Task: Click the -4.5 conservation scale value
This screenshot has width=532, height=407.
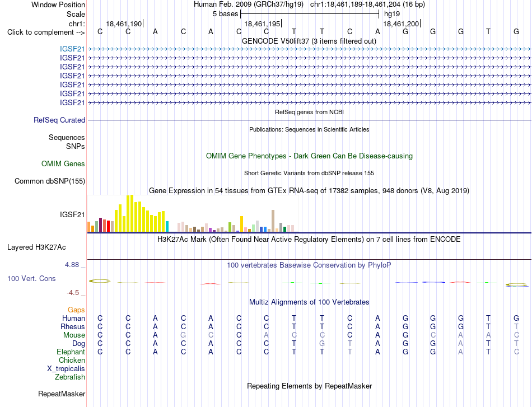Action: click(x=73, y=293)
